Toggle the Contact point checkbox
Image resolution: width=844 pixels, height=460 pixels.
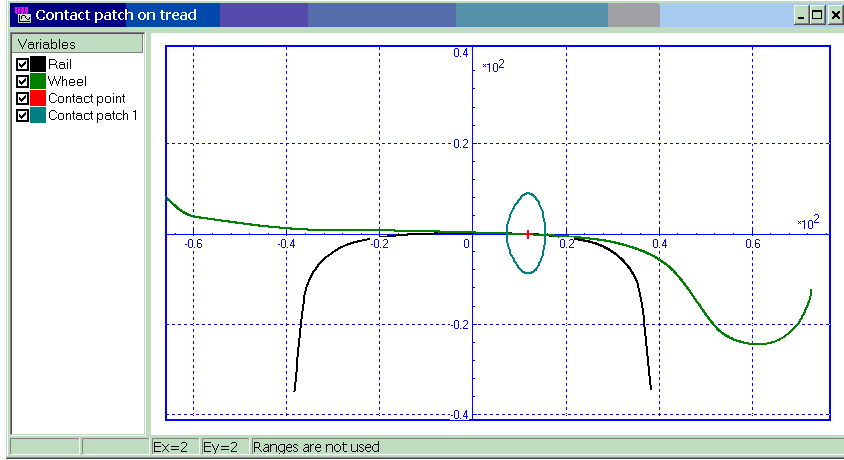click(22, 98)
